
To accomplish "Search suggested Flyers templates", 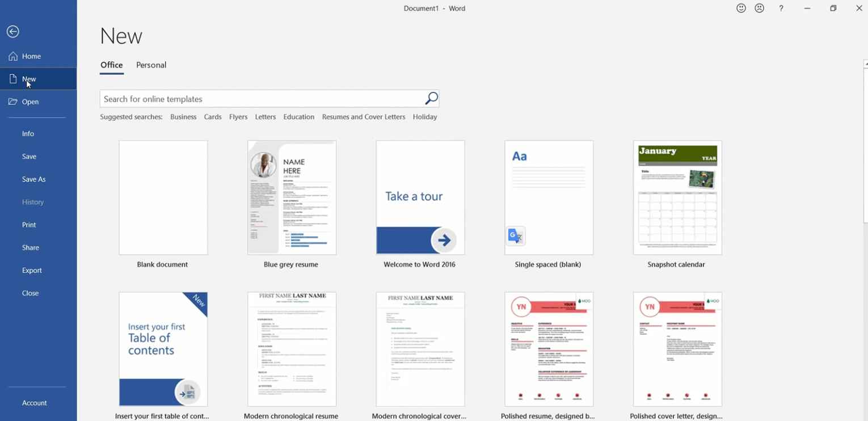I will pos(238,117).
